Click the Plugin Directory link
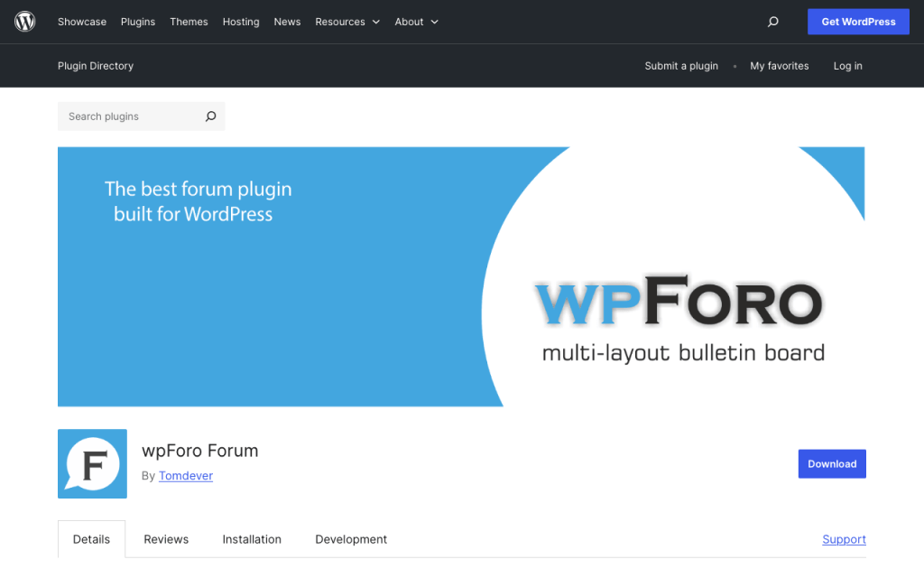Viewport: 924px width, 578px height. [96, 66]
